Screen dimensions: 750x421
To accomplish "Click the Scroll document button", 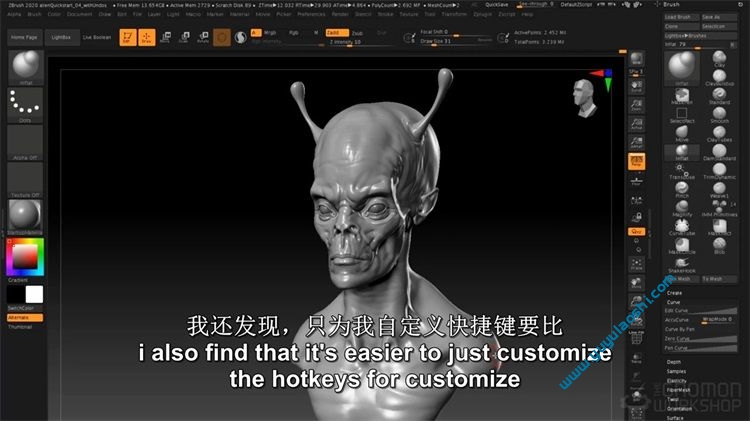I will (x=636, y=87).
